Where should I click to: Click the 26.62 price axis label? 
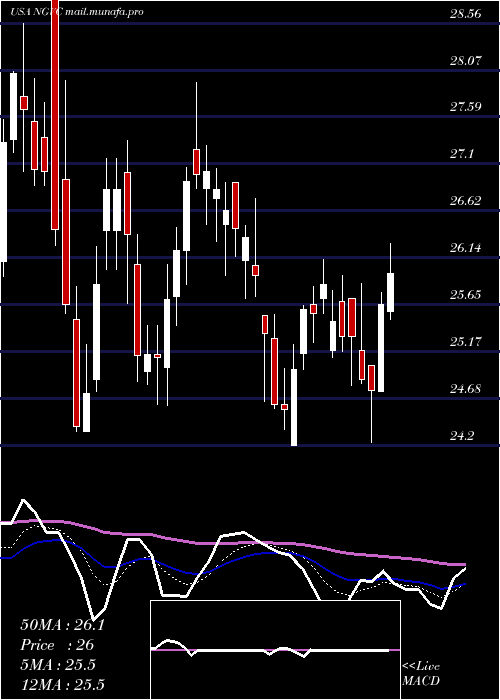click(466, 201)
